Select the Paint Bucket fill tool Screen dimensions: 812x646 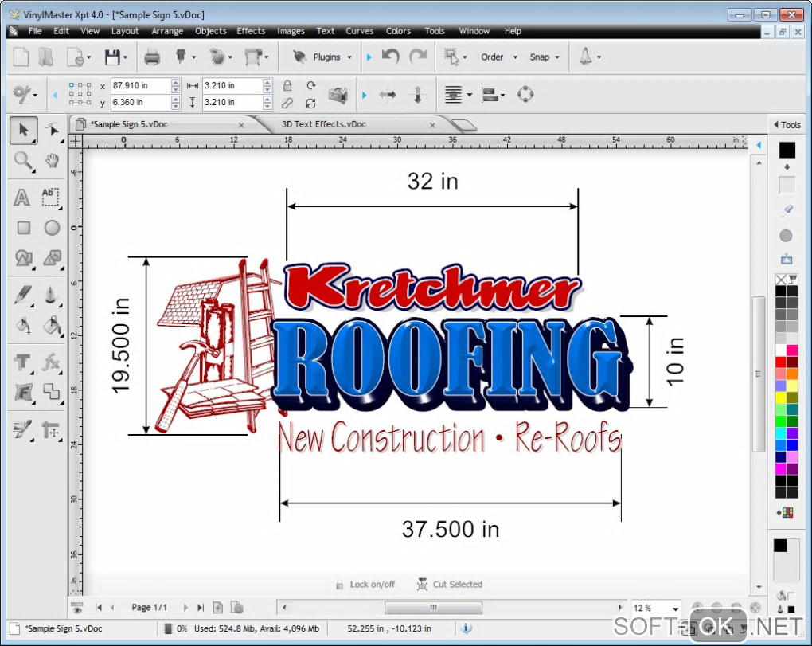click(x=52, y=325)
